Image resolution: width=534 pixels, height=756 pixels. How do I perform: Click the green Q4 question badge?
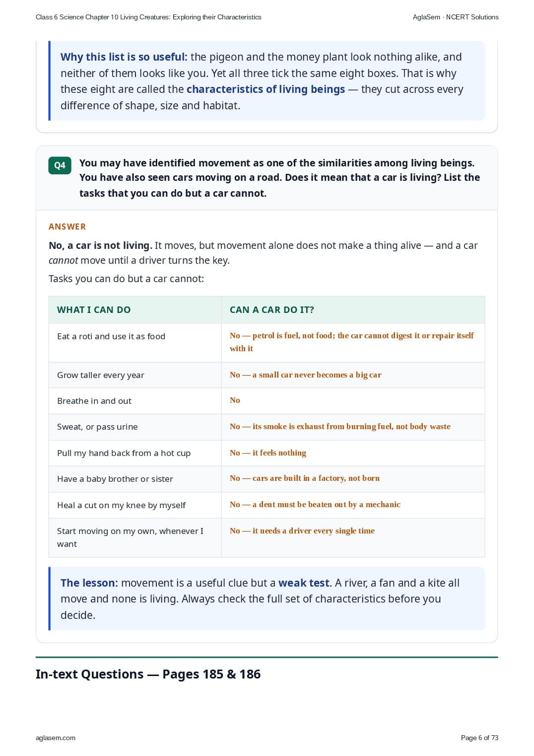tap(60, 165)
